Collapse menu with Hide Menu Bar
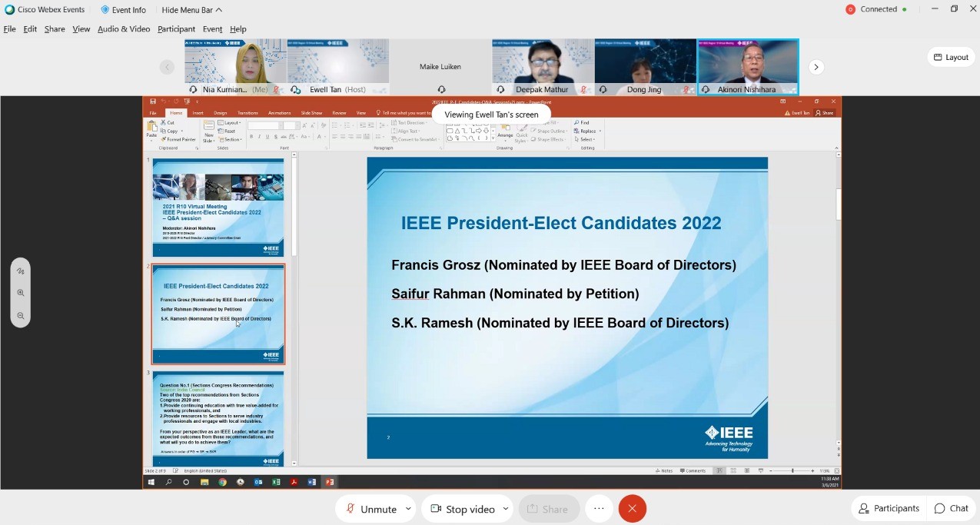This screenshot has width=980, height=525. (192, 10)
